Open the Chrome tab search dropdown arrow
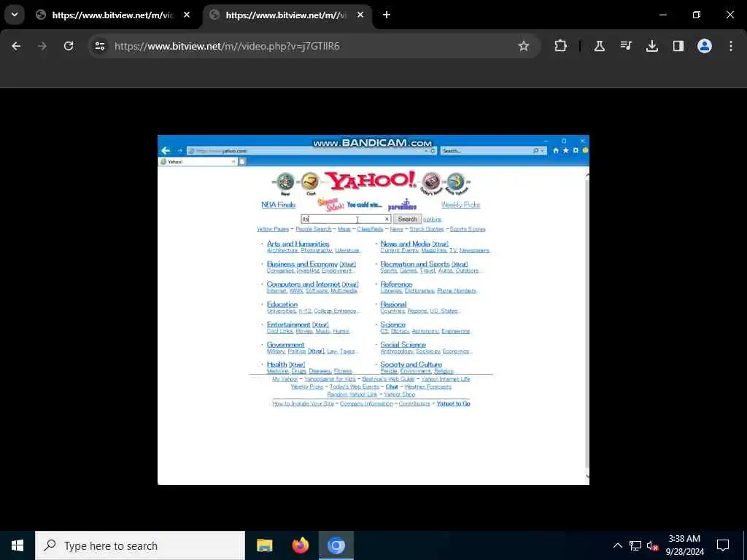This screenshot has width=747, height=560. click(15, 15)
